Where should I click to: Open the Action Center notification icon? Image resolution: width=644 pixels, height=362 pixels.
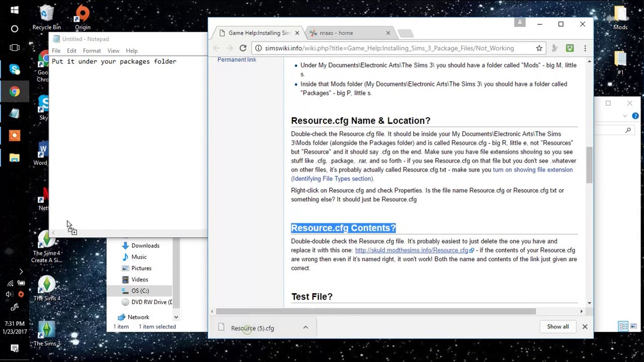14,348
